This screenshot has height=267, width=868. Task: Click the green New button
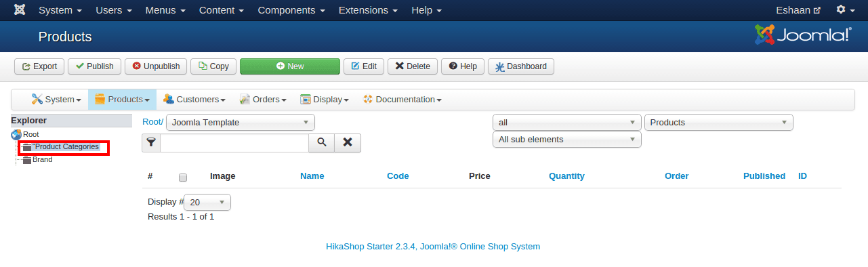[290, 66]
